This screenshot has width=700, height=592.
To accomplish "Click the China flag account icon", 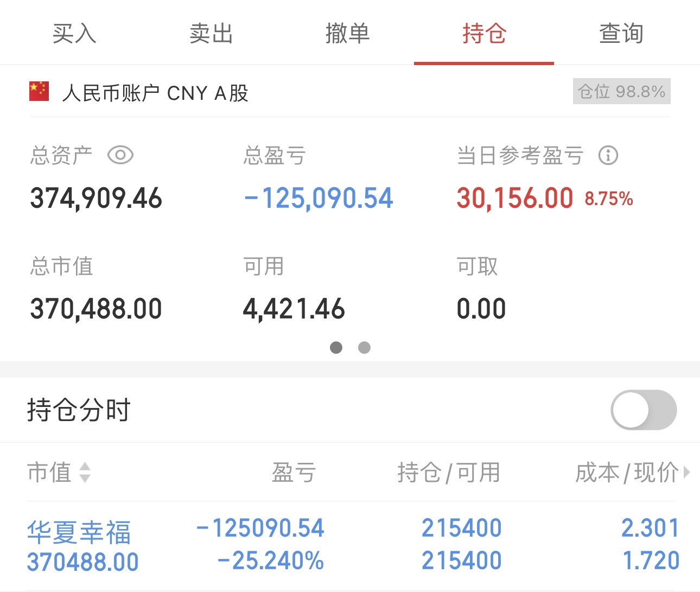I will 39,92.
